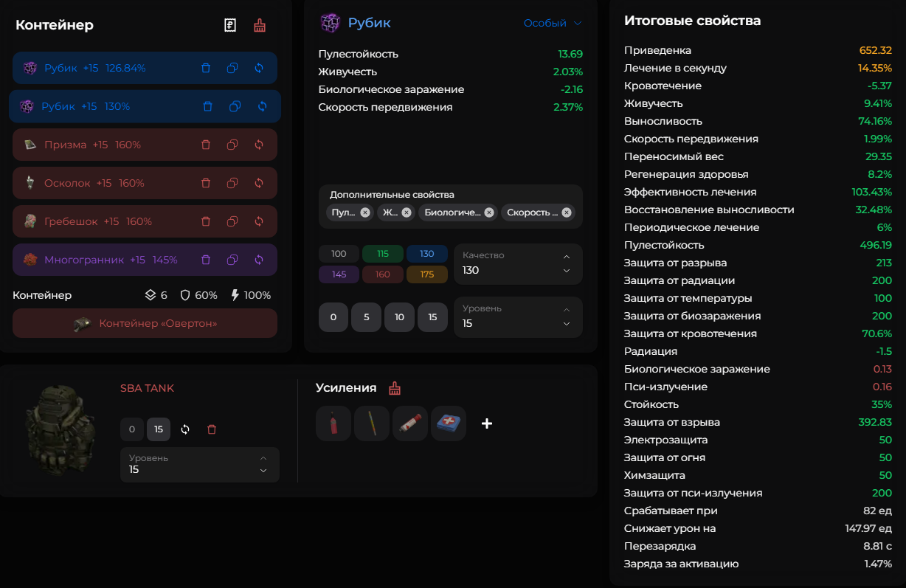Duplicate the Осколок artifact using copy icon
Screen dimensions: 906x588
[x=232, y=183]
